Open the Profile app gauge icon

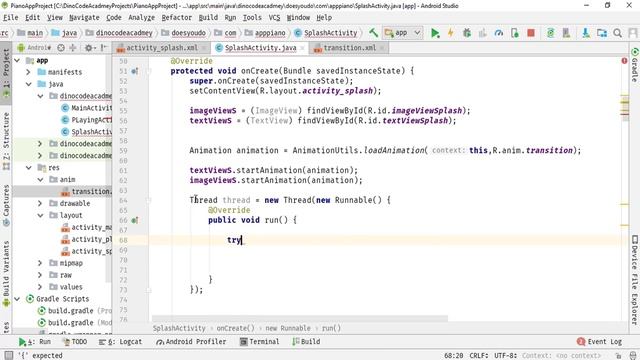498,33
